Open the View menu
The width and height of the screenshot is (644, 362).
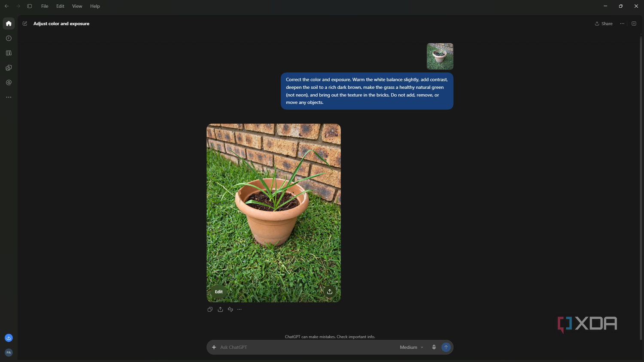pyautogui.click(x=77, y=6)
